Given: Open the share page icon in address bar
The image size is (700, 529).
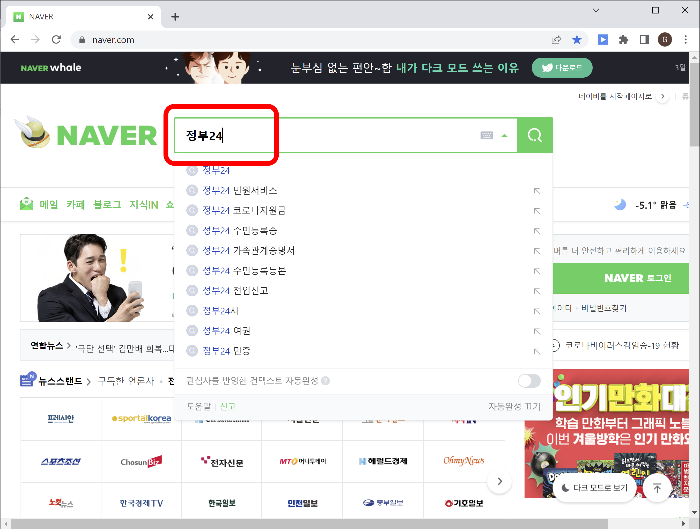Looking at the screenshot, I should coord(556,40).
